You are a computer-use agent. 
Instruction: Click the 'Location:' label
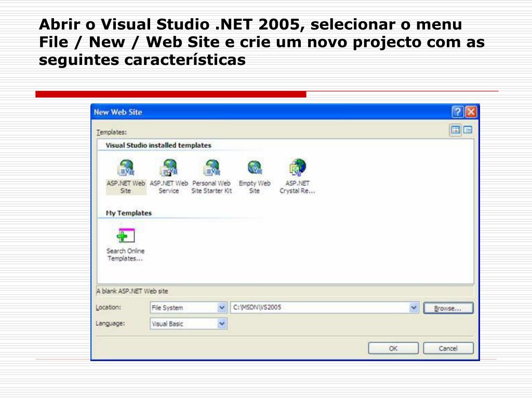[108, 307]
